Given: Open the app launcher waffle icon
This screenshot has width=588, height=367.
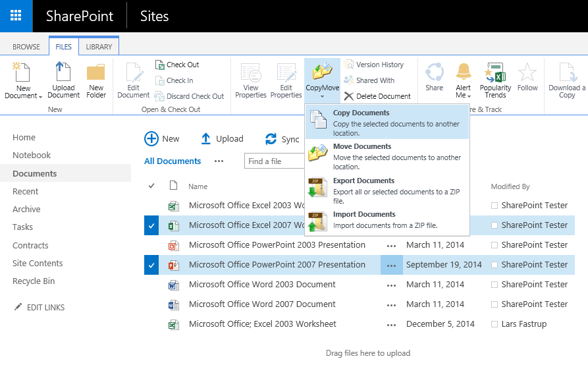Looking at the screenshot, I should (x=16, y=16).
